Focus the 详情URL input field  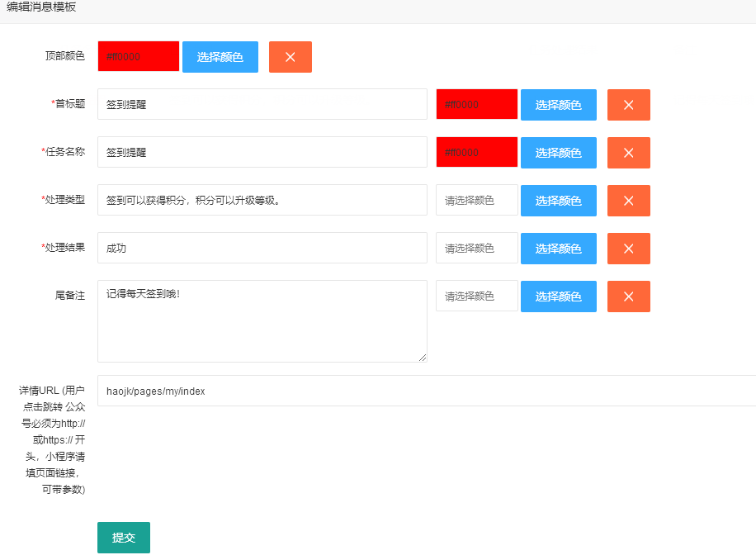coord(427,391)
